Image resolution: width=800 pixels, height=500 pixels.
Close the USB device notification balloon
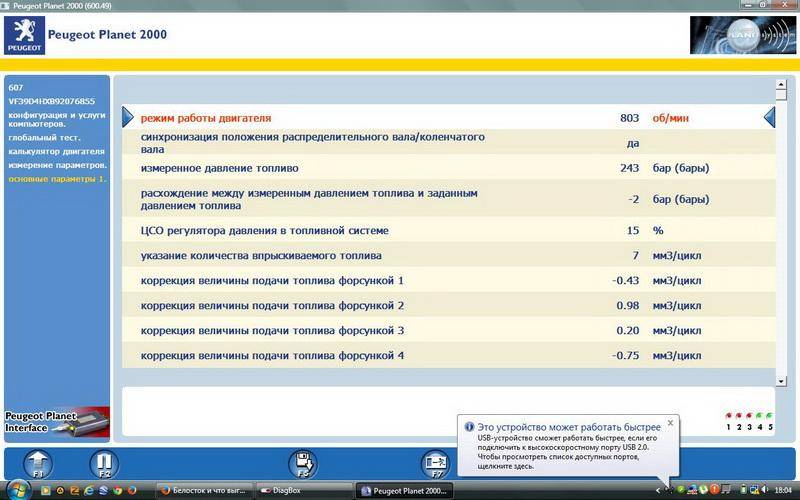670,423
